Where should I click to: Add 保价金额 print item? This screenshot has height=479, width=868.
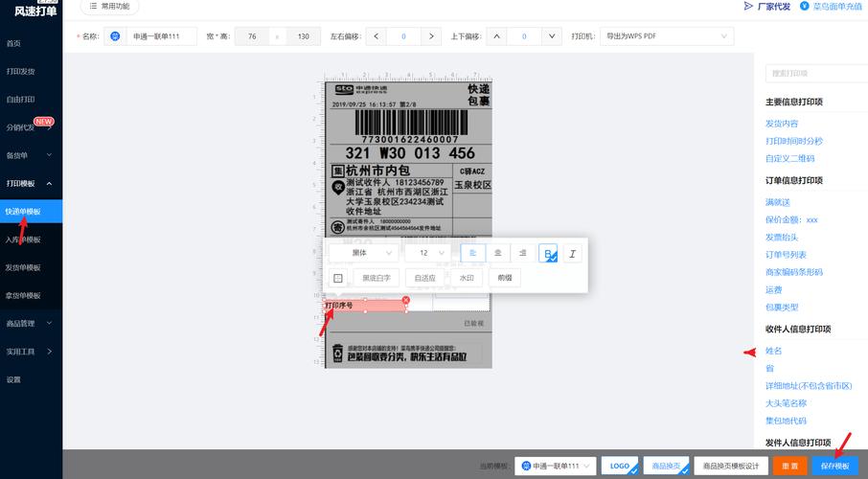tap(791, 219)
